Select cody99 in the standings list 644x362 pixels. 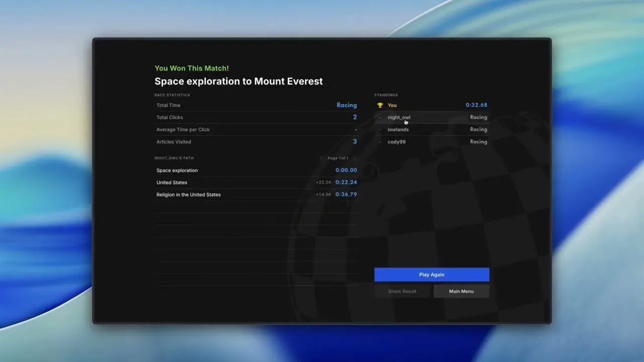tap(432, 142)
